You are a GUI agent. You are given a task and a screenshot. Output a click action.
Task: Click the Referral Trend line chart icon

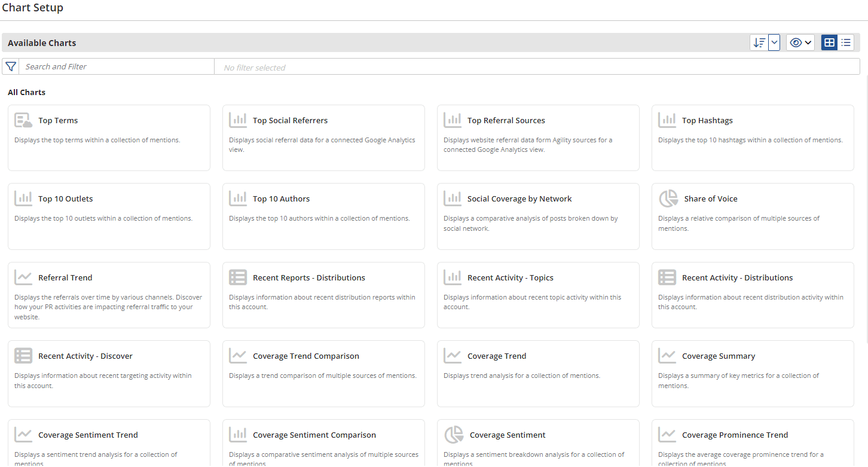pyautogui.click(x=23, y=277)
